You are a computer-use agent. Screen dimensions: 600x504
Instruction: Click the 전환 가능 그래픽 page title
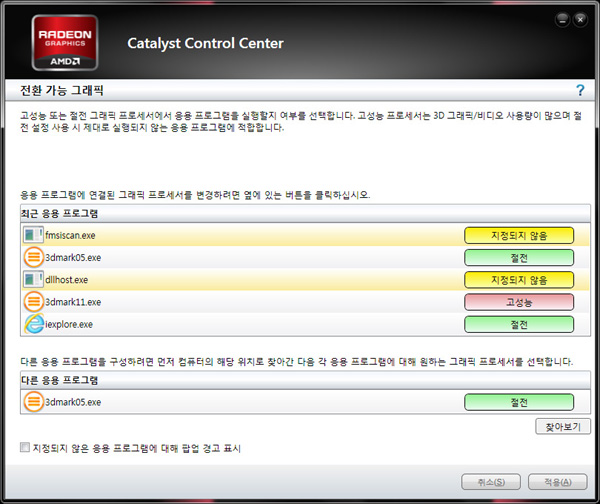tap(62, 90)
